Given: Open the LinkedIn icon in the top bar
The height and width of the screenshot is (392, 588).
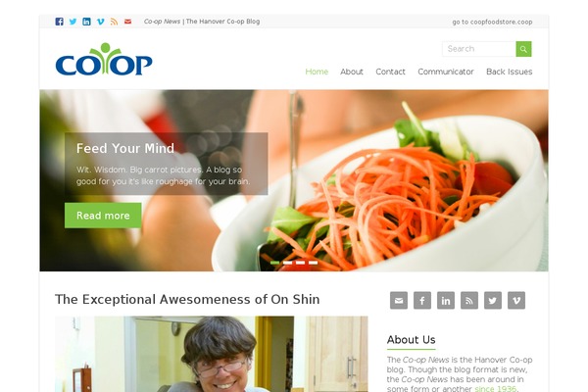Looking at the screenshot, I should click(86, 22).
